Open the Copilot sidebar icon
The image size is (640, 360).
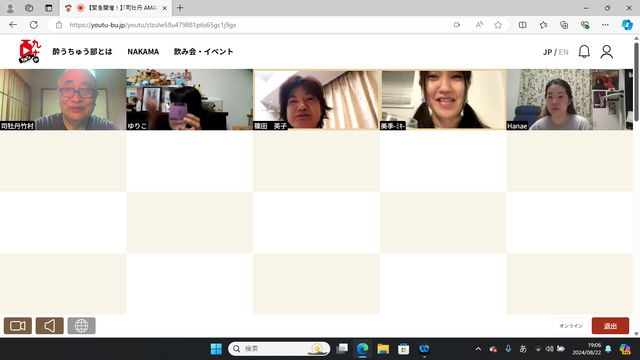(627, 25)
